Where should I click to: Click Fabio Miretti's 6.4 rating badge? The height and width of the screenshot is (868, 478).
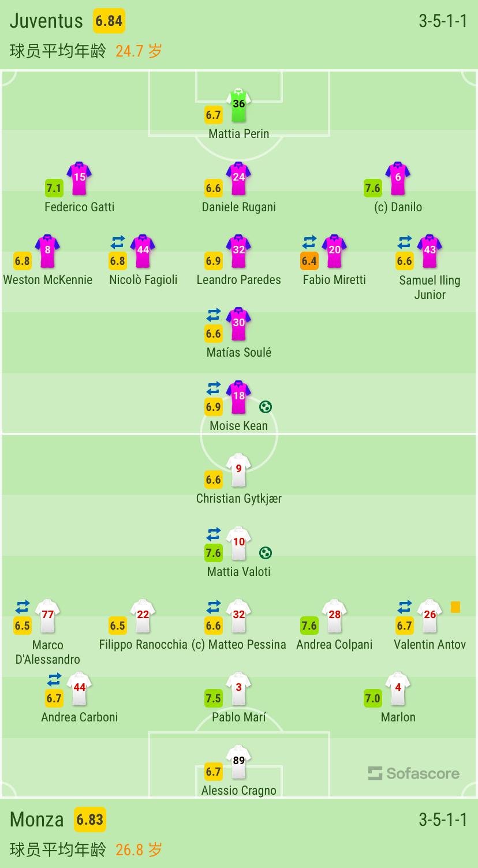309,261
